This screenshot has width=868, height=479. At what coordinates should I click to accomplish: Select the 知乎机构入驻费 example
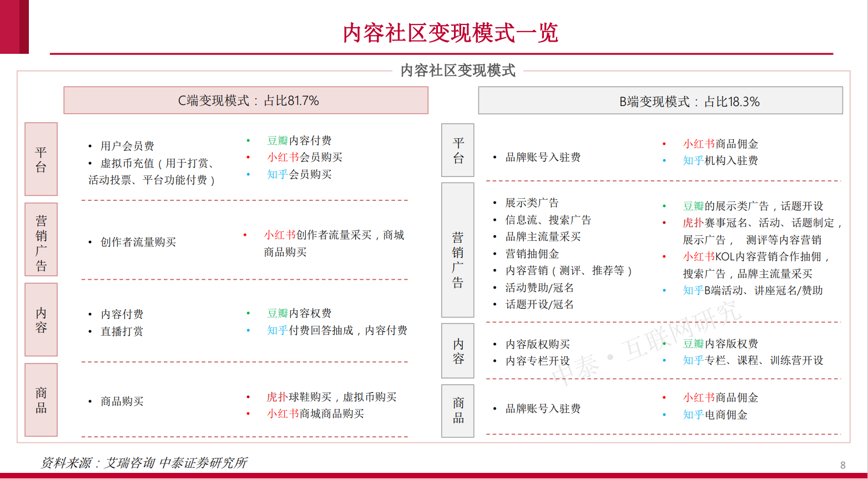[x=720, y=160]
